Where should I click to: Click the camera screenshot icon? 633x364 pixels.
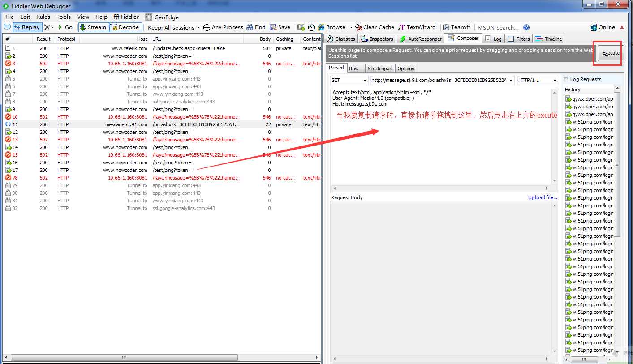coord(301,27)
